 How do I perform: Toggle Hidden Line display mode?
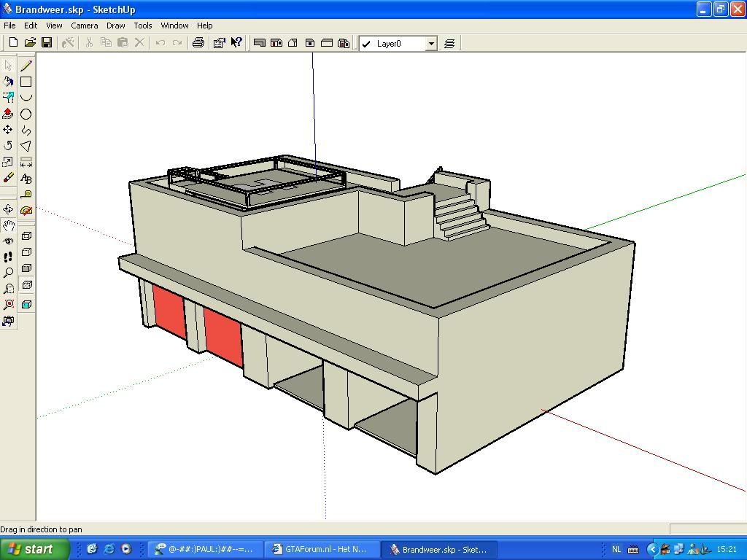click(27, 252)
